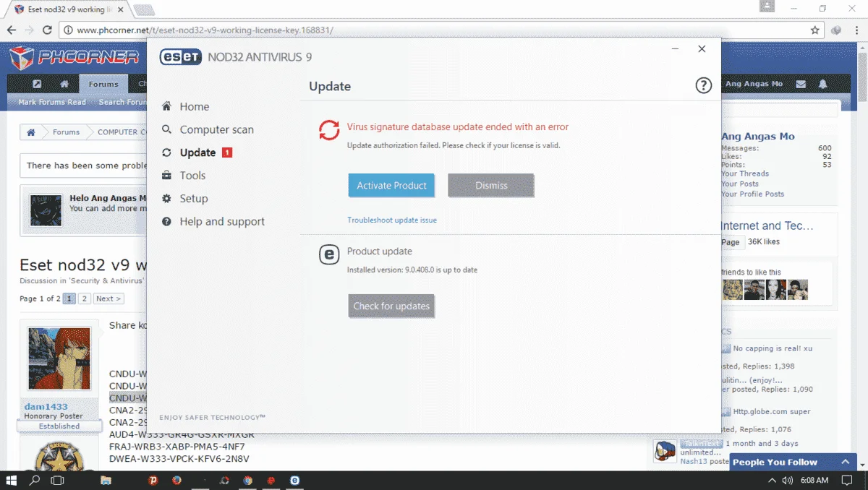Image resolution: width=868 pixels, height=490 pixels.
Task: Open the Ang Angas Mo account menu
Action: click(x=754, y=84)
